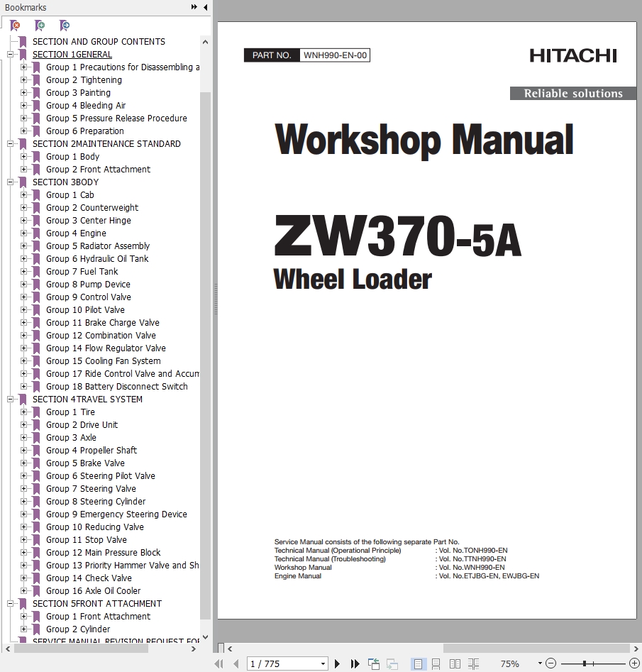Collapse SECTION 1GENERAL tree node

10,55
